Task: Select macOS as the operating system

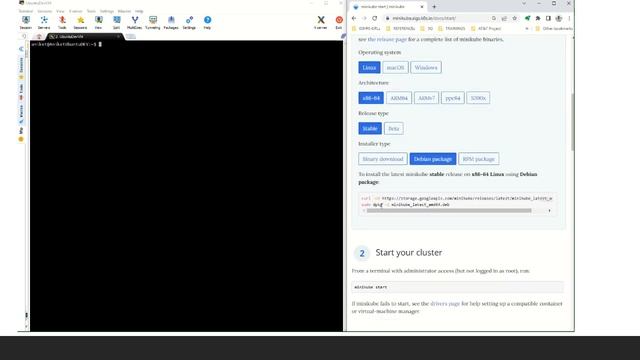Action: tap(395, 67)
